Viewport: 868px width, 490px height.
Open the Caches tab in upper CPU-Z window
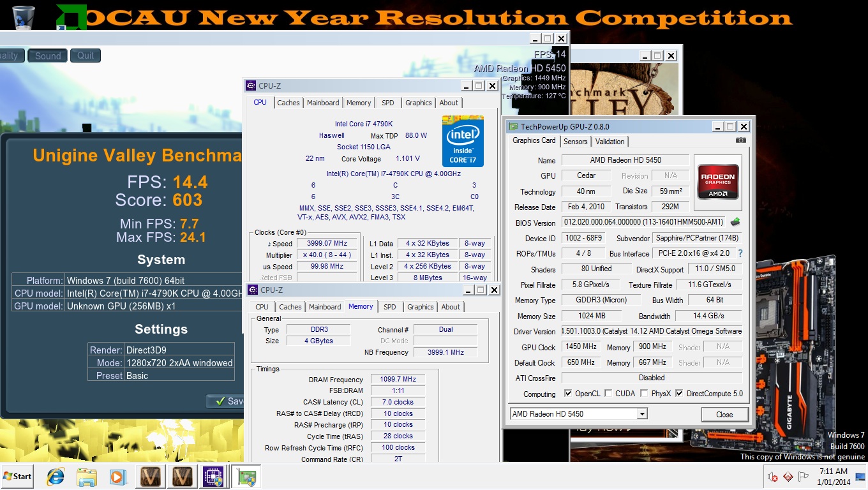point(288,103)
